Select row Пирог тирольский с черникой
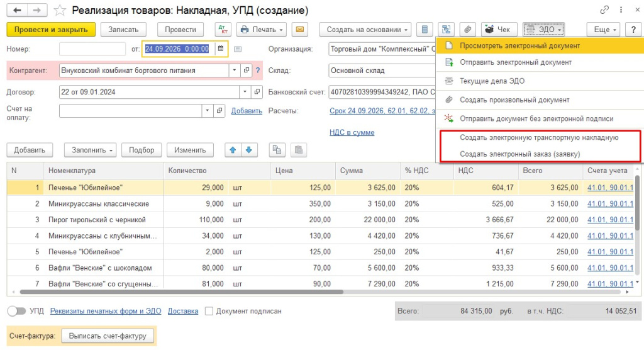The height and width of the screenshot is (350, 644). pos(320,220)
